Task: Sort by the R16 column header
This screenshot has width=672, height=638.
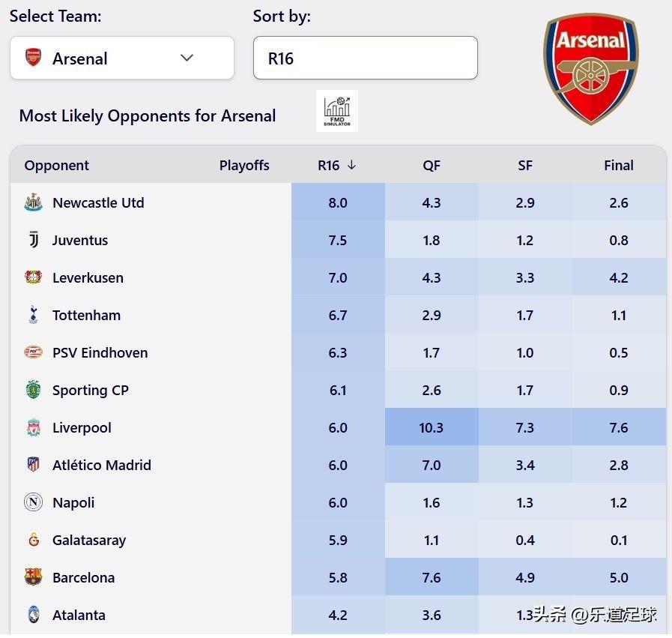Action: pos(337,166)
